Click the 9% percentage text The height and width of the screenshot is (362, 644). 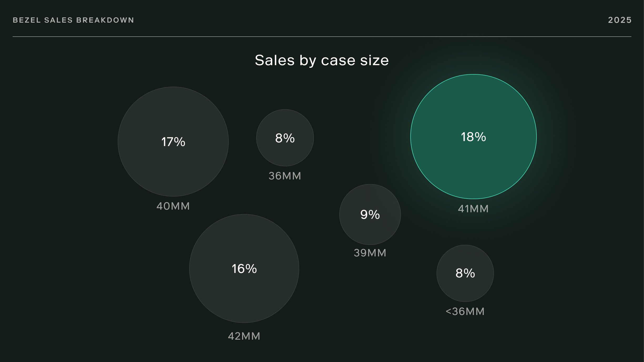click(370, 215)
